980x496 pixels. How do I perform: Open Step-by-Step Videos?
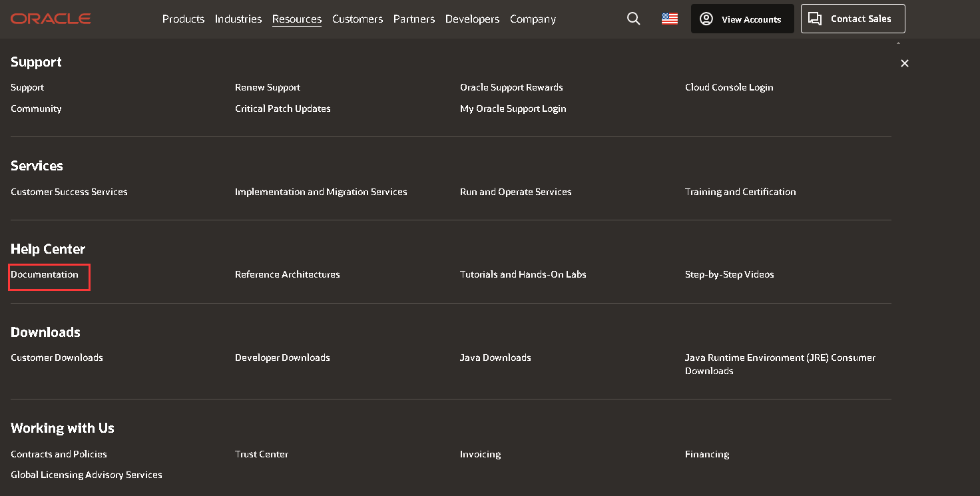730,274
